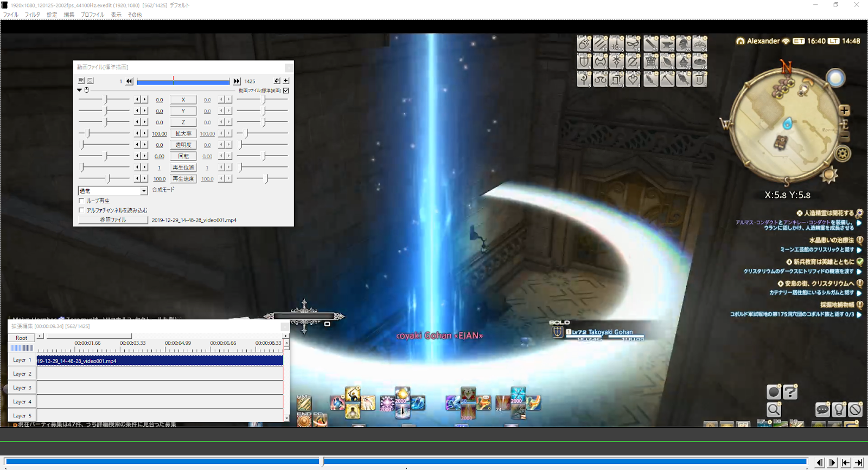Click the refresh arrows icon in the video file dialog
This screenshot has width=868, height=470.
click(277, 81)
